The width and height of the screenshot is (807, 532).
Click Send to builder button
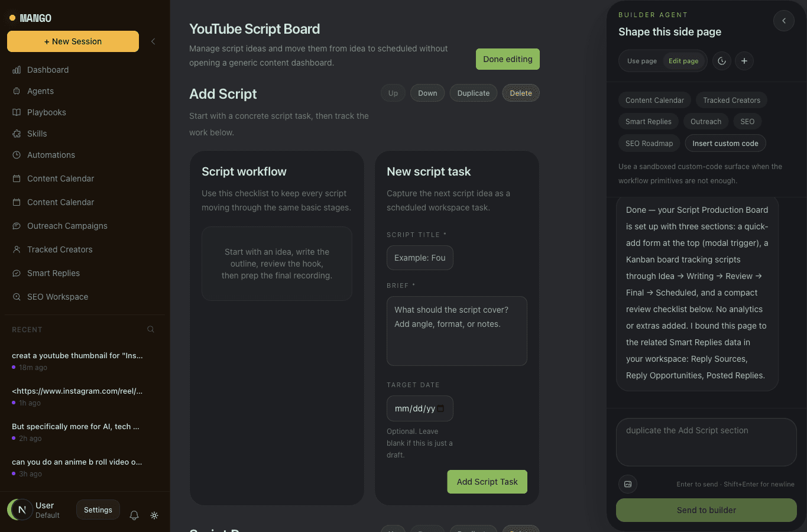coord(706,510)
